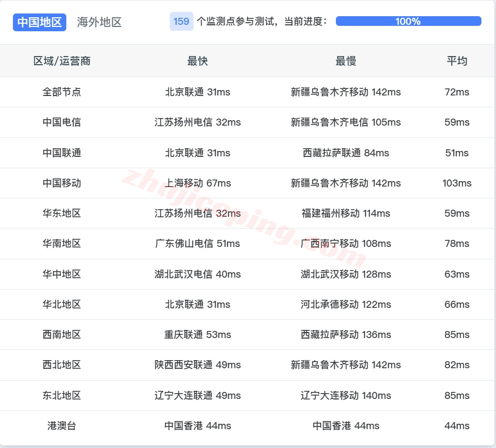Sort by the 平均 column header

(x=457, y=61)
